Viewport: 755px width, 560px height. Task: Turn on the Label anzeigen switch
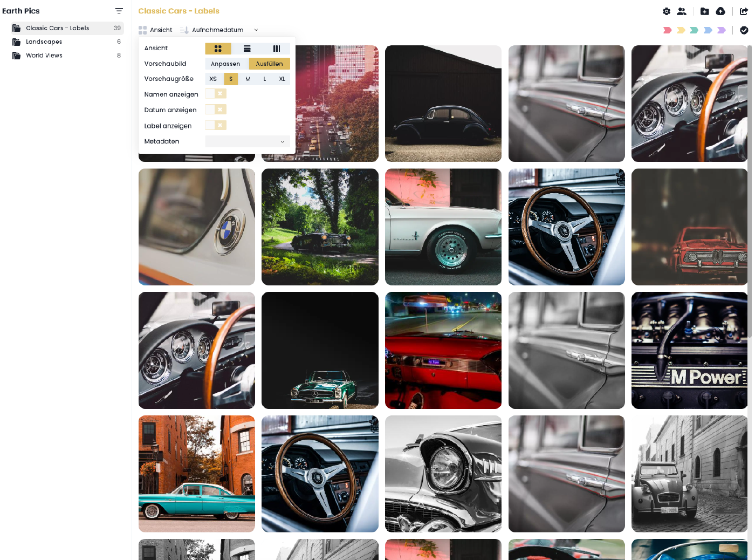coord(216,126)
